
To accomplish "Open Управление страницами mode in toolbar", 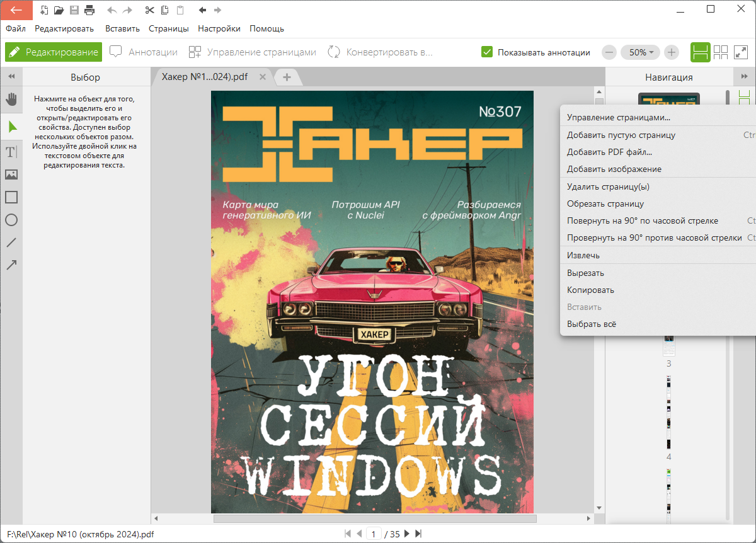I will [253, 52].
